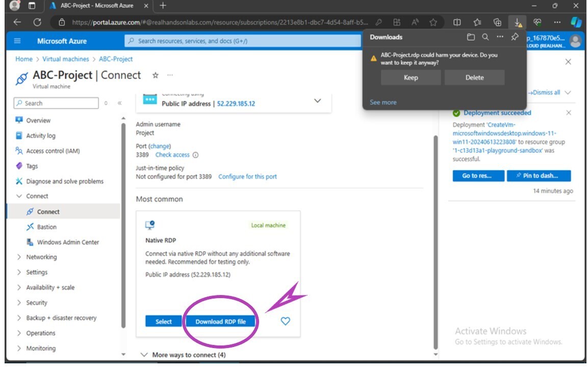Collapse the left menu with double chevron
This screenshot has height=373, width=588.
point(120,103)
